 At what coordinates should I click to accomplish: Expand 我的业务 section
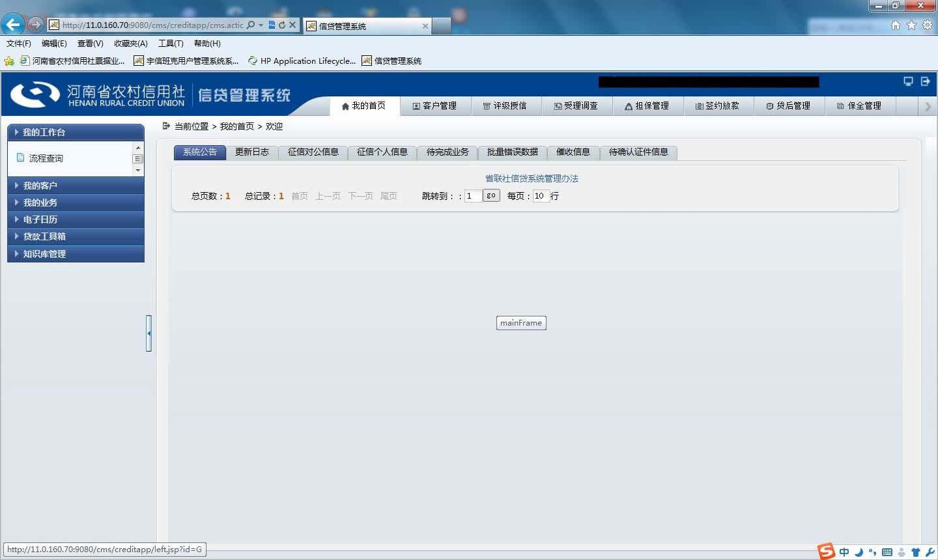pyautogui.click(x=76, y=203)
